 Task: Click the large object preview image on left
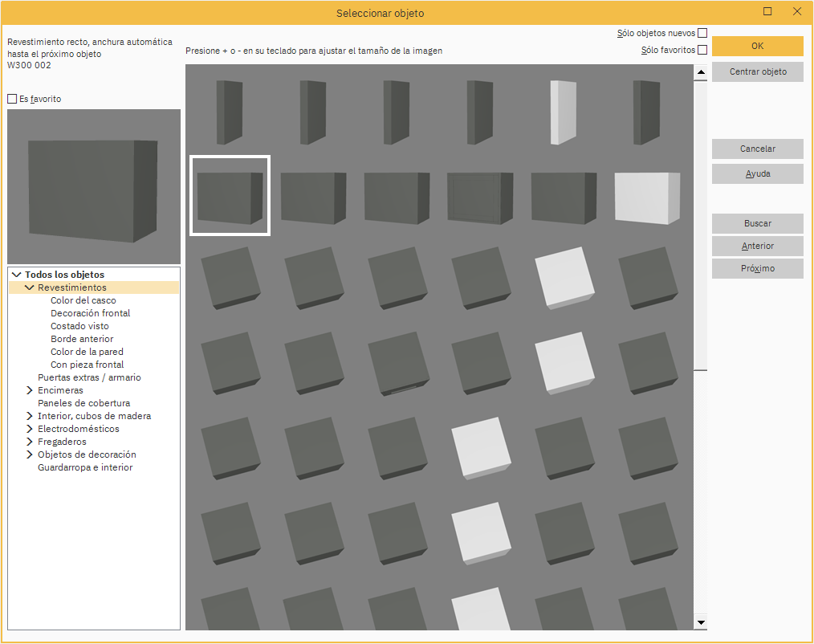click(93, 187)
